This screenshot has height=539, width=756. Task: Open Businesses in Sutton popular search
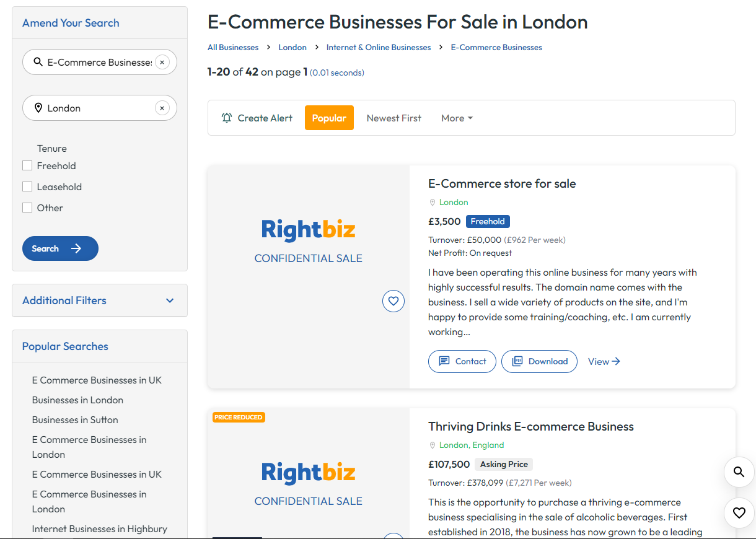pyautogui.click(x=75, y=419)
